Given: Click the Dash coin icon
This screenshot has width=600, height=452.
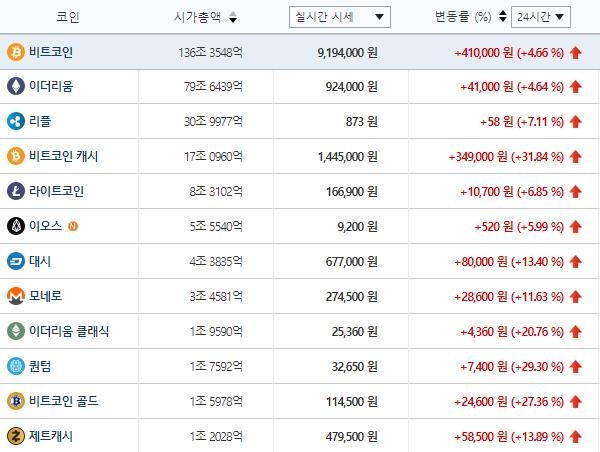Looking at the screenshot, I should [x=16, y=261].
